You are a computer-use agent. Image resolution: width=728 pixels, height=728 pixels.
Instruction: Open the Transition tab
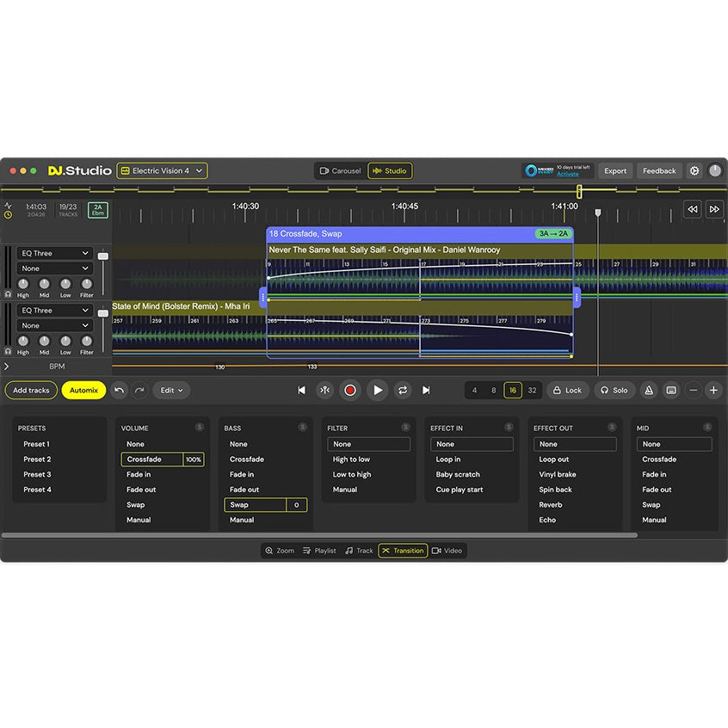pos(403,551)
